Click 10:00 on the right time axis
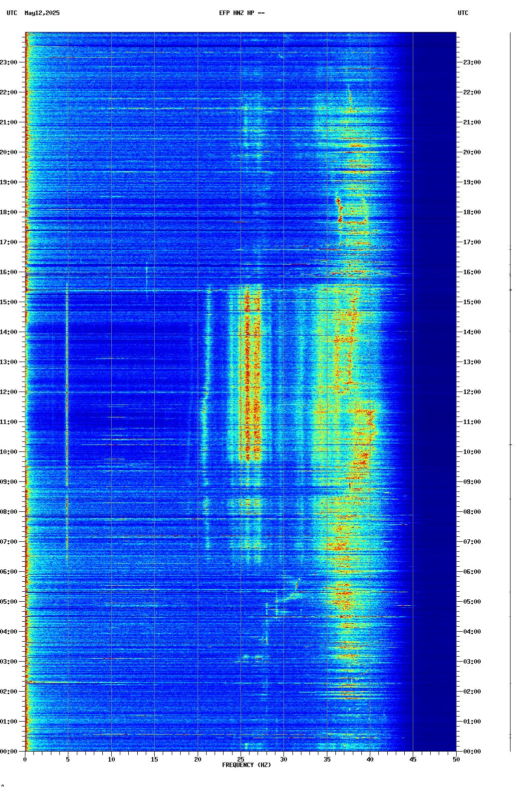 [x=472, y=452]
